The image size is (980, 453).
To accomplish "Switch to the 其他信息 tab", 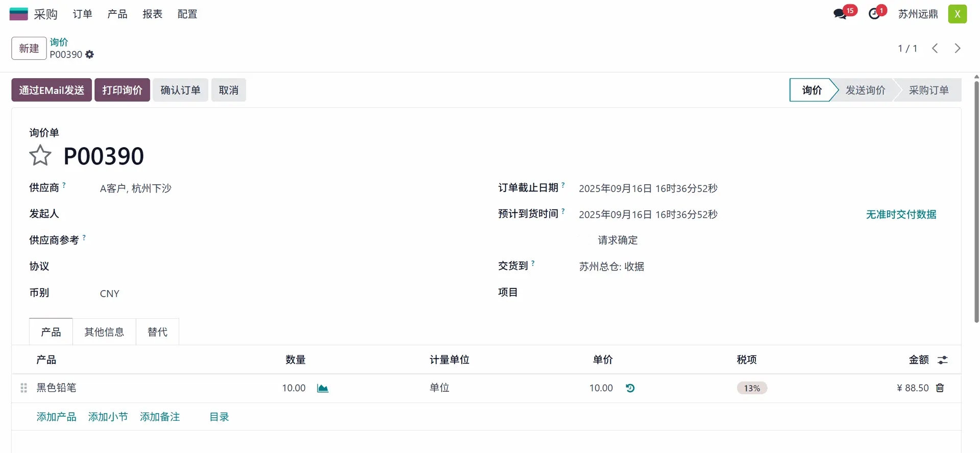I will click(104, 332).
